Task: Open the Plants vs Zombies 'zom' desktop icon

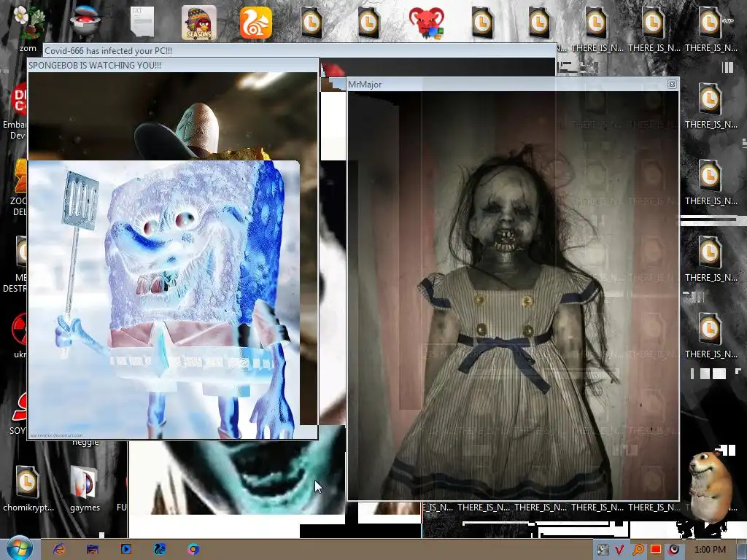Action: click(x=28, y=28)
